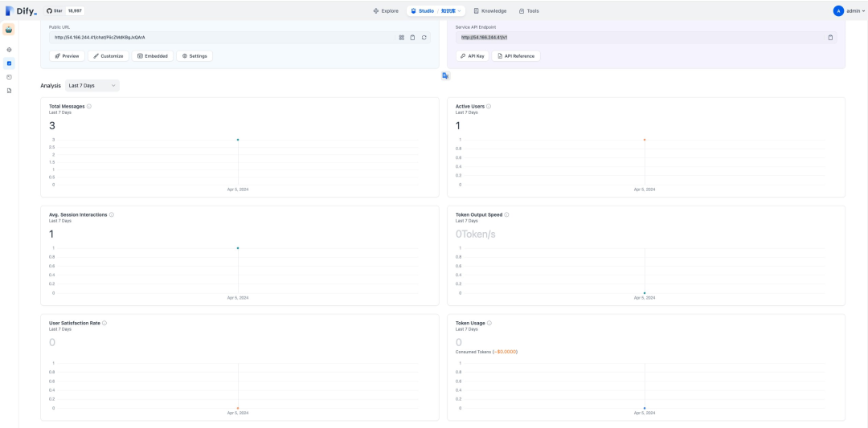Open the Knowledge section
Image resolution: width=868 pixels, height=428 pixels.
tap(490, 10)
